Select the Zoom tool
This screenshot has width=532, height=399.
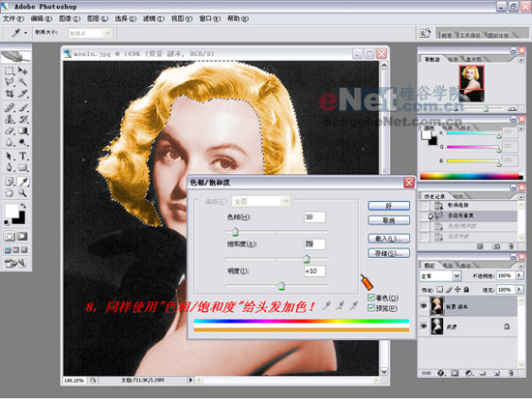22,193
